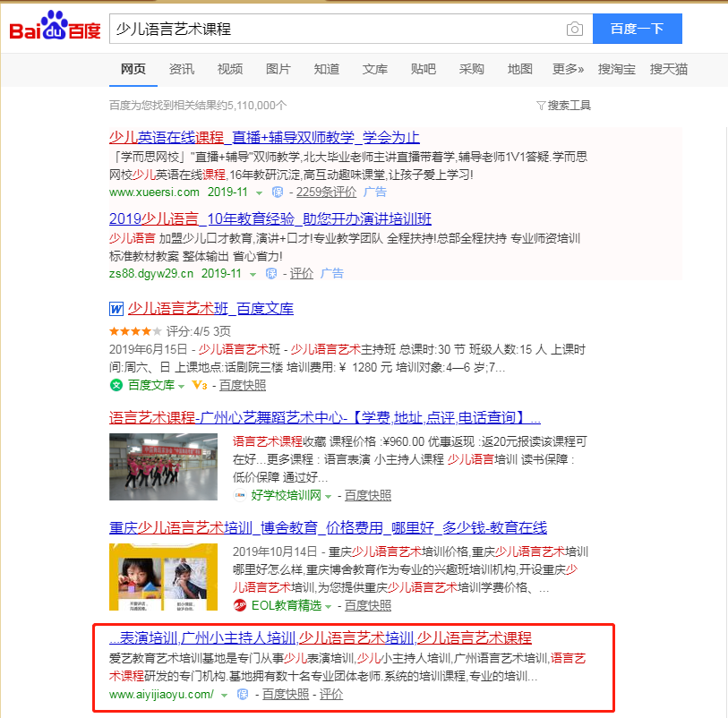
Task: Click EOL教育精选 source name
Action: point(286,606)
